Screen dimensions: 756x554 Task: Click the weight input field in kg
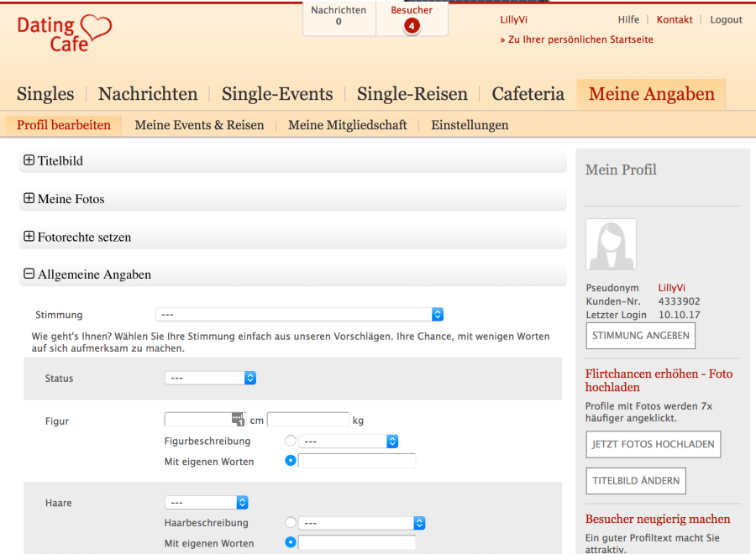(307, 420)
